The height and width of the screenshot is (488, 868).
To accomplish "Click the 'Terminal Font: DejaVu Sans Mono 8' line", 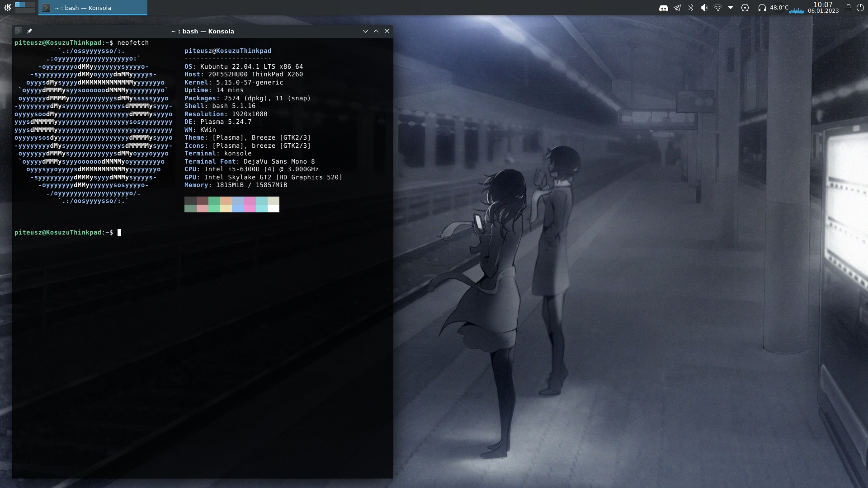I will tap(250, 161).
